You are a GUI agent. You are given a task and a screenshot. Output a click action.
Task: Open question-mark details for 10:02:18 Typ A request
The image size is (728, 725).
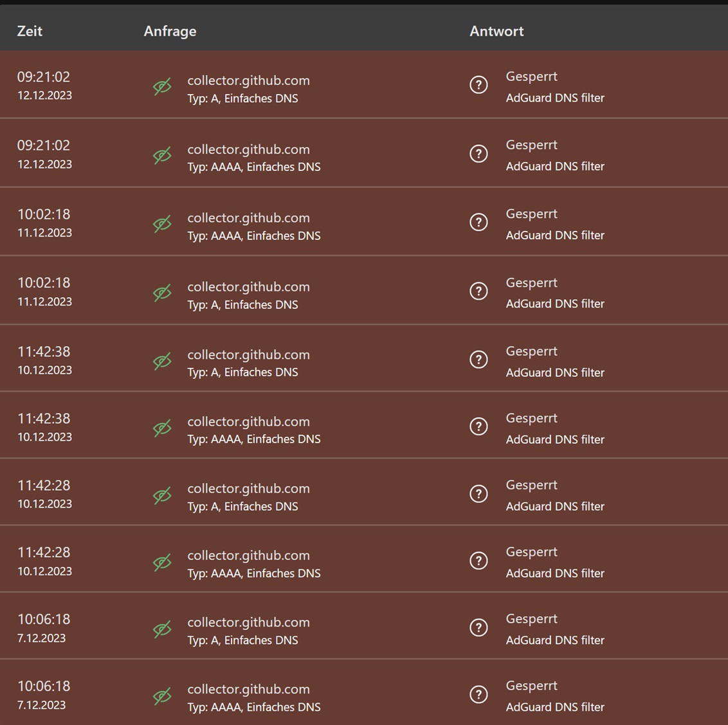click(478, 291)
